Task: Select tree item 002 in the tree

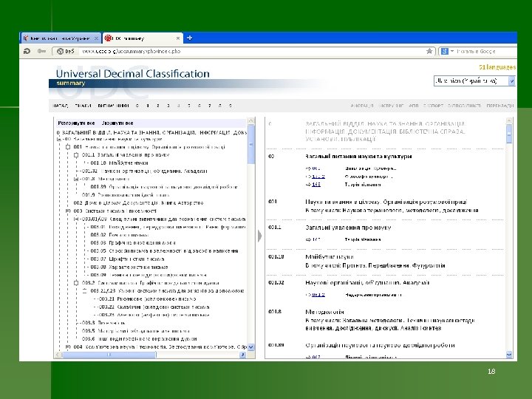Action: pyautogui.click(x=138, y=203)
